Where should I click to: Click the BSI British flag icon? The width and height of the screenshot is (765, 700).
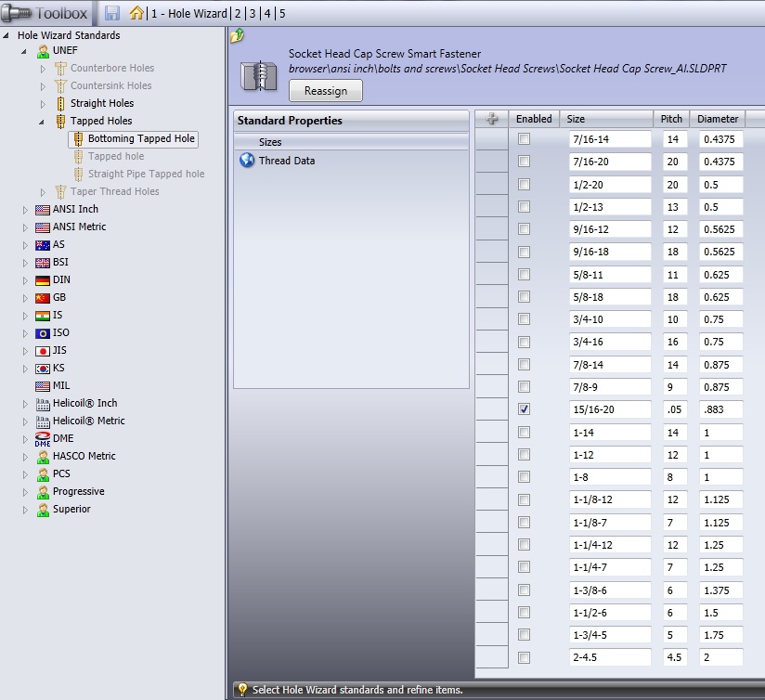coord(43,263)
